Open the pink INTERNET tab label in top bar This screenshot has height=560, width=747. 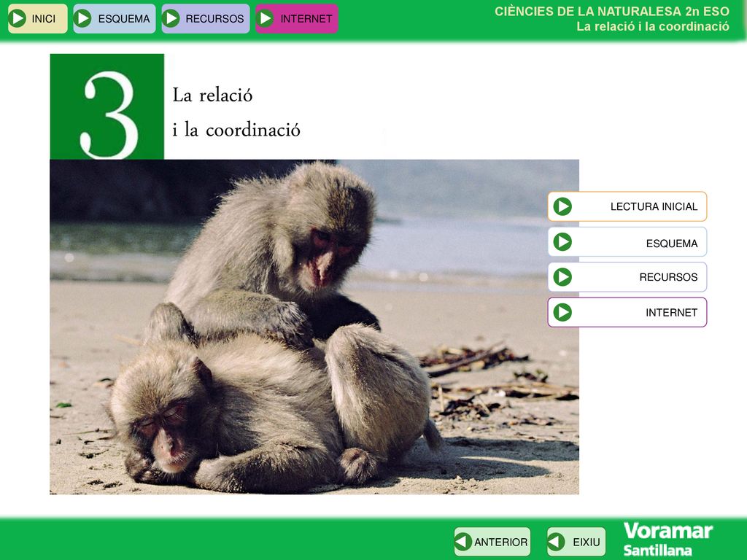tap(306, 18)
